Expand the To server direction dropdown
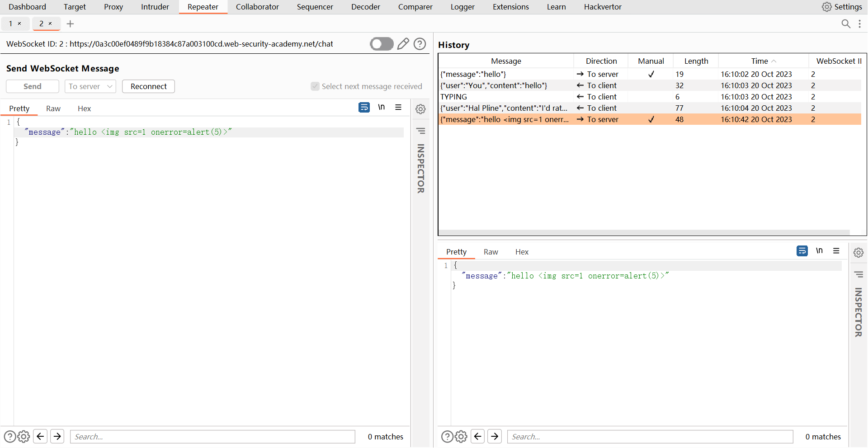Image resolution: width=868 pixels, height=448 pixels. tap(90, 86)
